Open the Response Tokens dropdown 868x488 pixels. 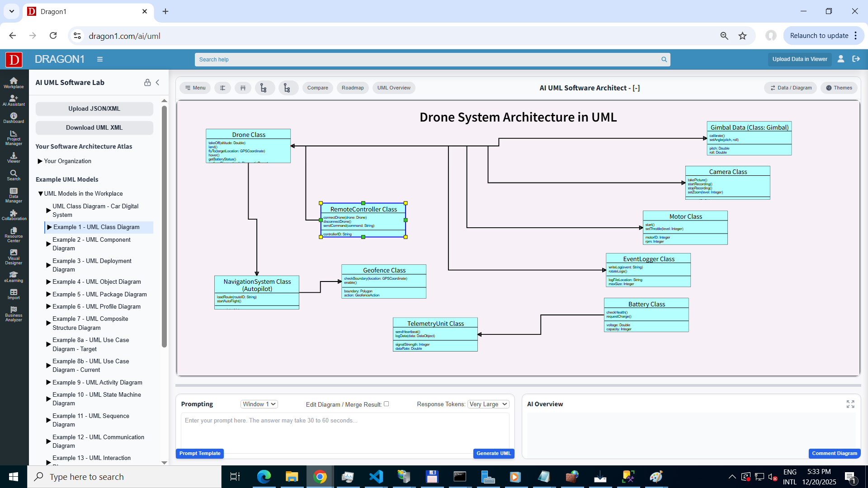point(488,404)
